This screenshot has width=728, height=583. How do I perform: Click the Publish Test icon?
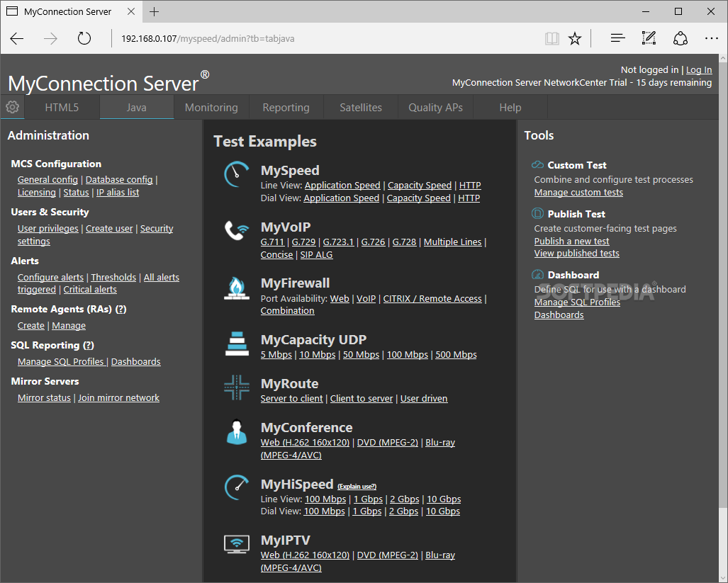click(537, 213)
